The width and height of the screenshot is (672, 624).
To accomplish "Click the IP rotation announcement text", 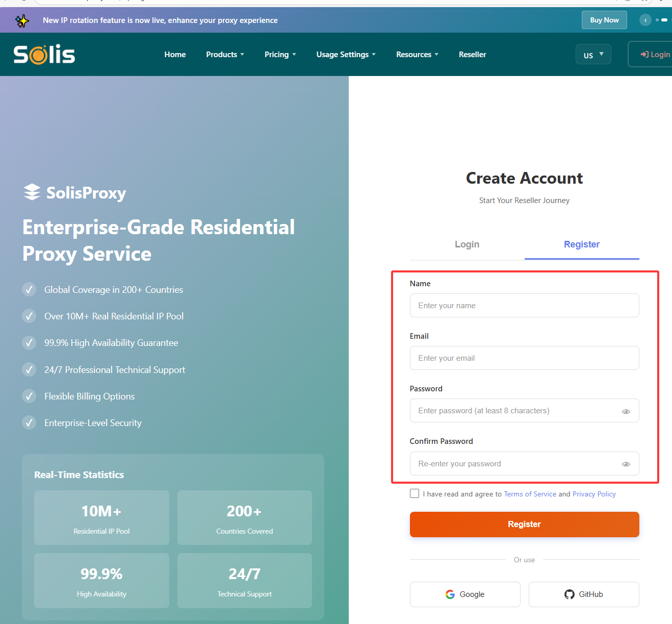I will (160, 20).
